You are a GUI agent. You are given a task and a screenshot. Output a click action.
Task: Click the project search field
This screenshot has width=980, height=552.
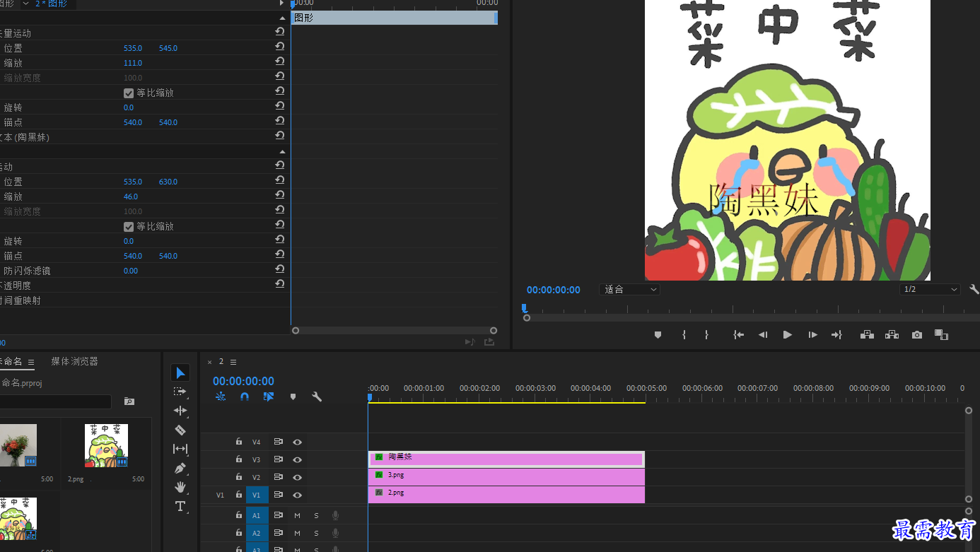(x=55, y=401)
